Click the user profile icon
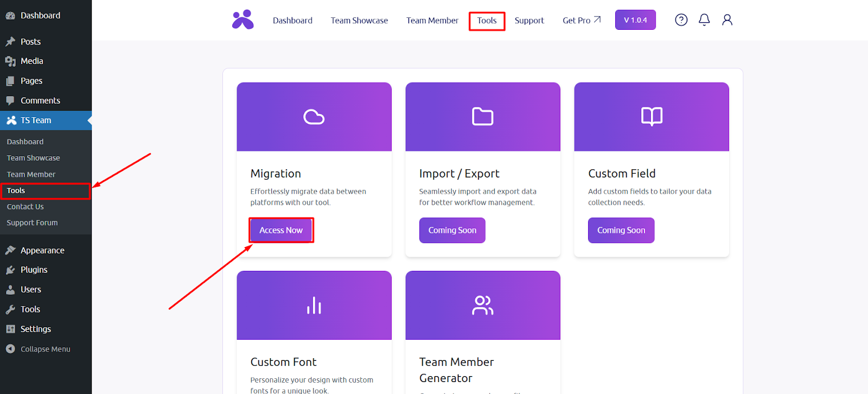The width and height of the screenshot is (868, 394). click(727, 20)
